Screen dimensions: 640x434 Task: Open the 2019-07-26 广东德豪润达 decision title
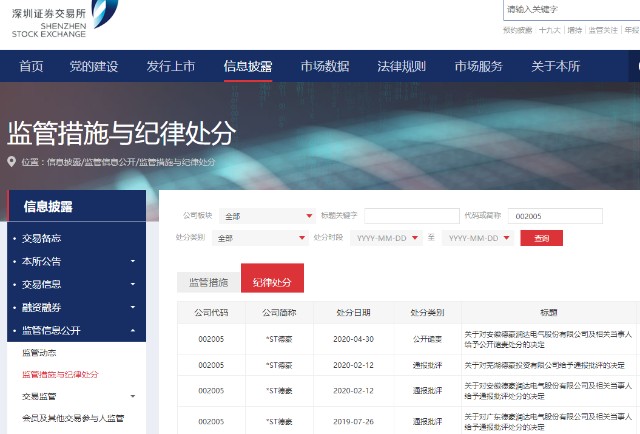548,422
